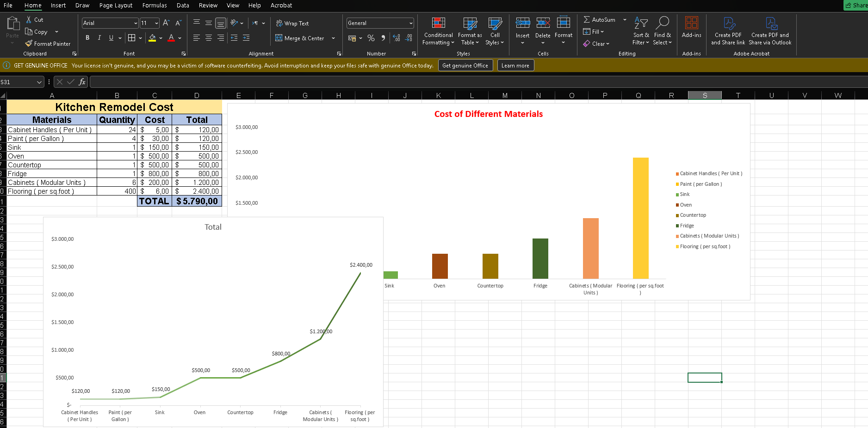868x428 pixels.
Task: Open the File menu
Action: coord(8,6)
